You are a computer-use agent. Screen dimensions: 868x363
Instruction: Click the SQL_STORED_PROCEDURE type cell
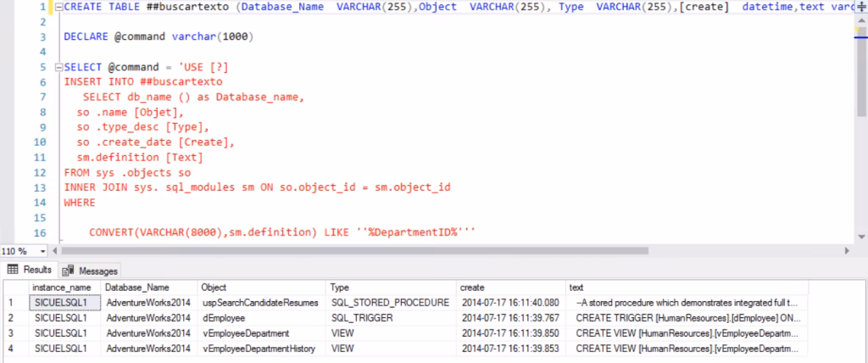coord(392,303)
